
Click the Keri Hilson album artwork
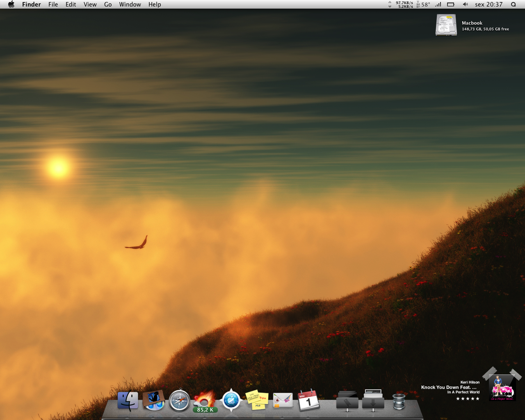(502, 388)
